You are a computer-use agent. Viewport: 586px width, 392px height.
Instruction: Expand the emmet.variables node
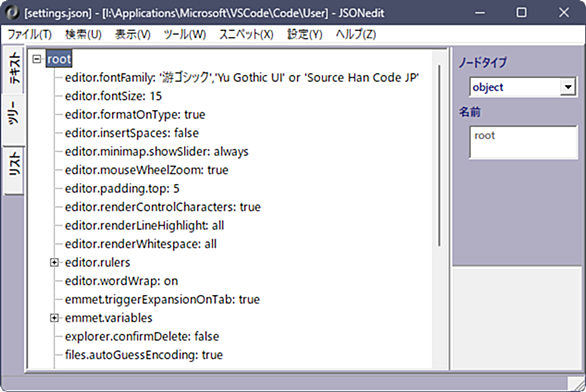coord(54,318)
